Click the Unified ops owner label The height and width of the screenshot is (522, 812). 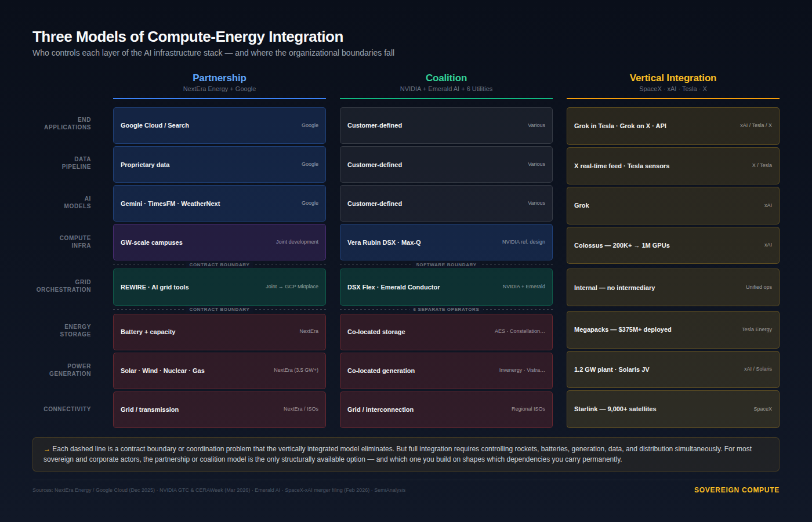[759, 287]
